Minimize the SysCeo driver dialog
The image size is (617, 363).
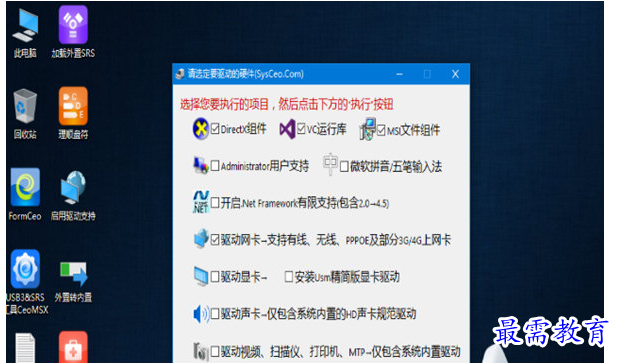399,74
